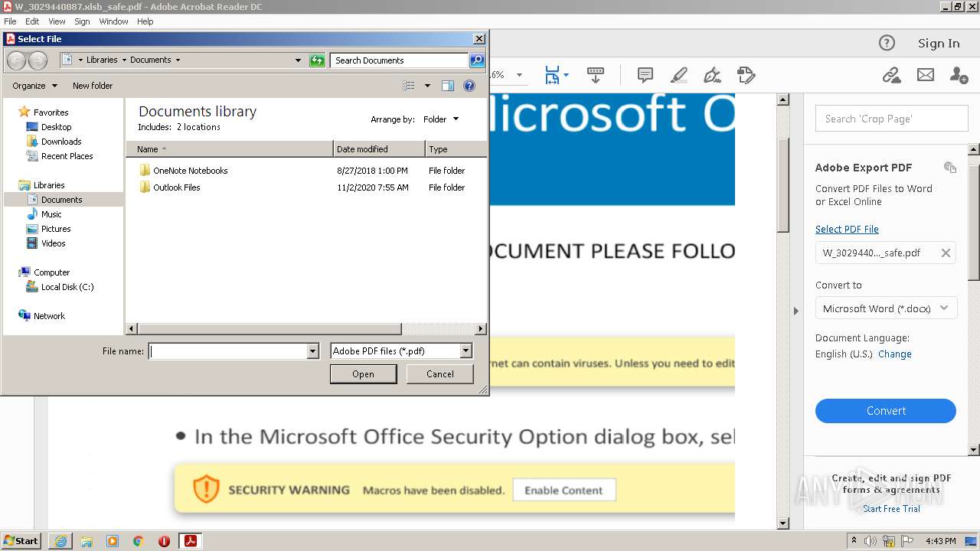Open Google Chrome from taskbar

(x=139, y=541)
